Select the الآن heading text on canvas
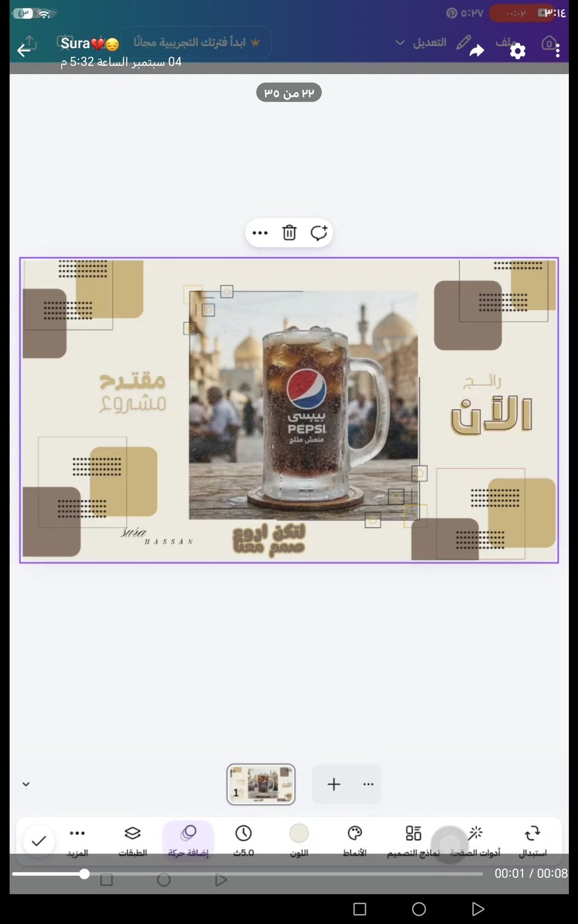578x924 pixels. point(492,415)
